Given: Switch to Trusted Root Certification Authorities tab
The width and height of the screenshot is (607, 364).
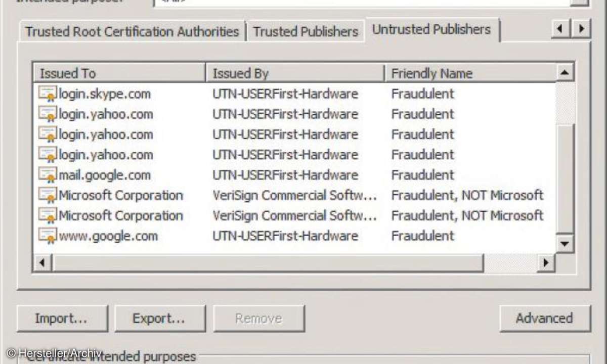Looking at the screenshot, I should click(132, 31).
